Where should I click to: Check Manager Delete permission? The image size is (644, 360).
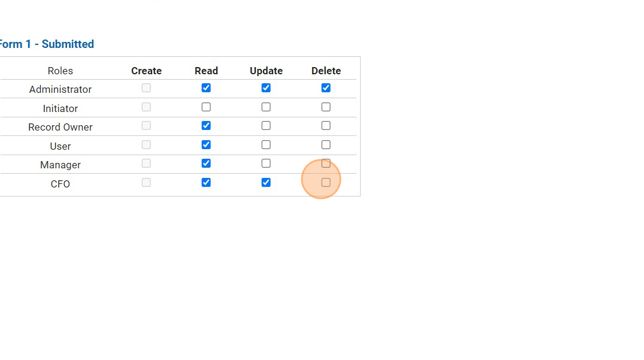(326, 164)
